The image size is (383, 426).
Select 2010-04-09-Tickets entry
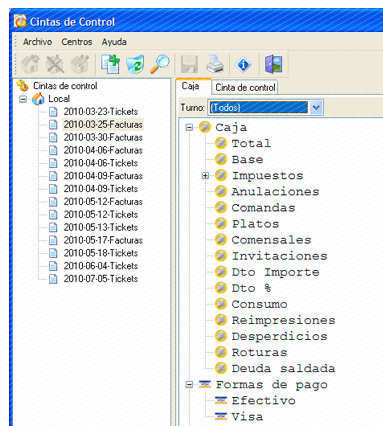click(x=101, y=189)
